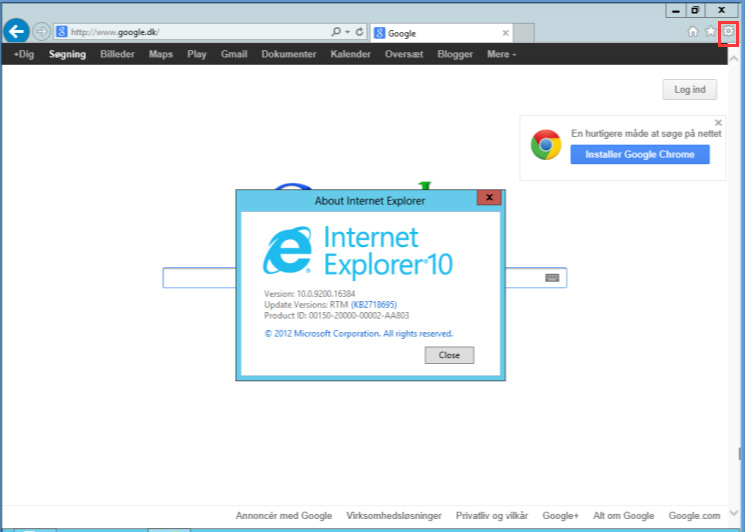Click the Chrome logo icon
The image size is (745, 532).
click(546, 144)
